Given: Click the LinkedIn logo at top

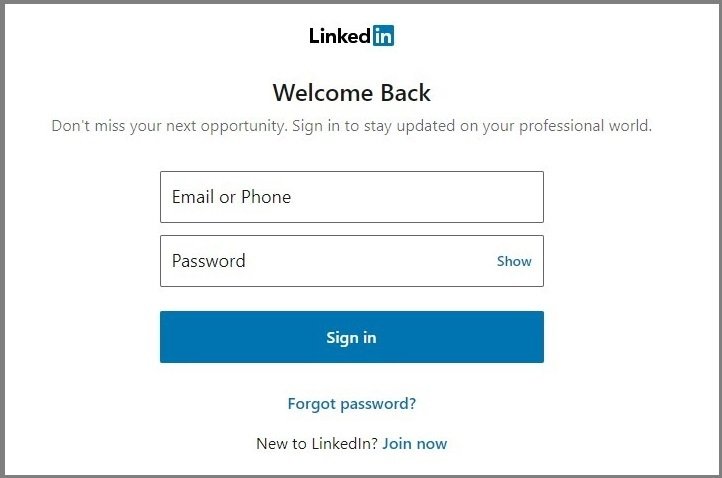Looking at the screenshot, I should [x=351, y=36].
